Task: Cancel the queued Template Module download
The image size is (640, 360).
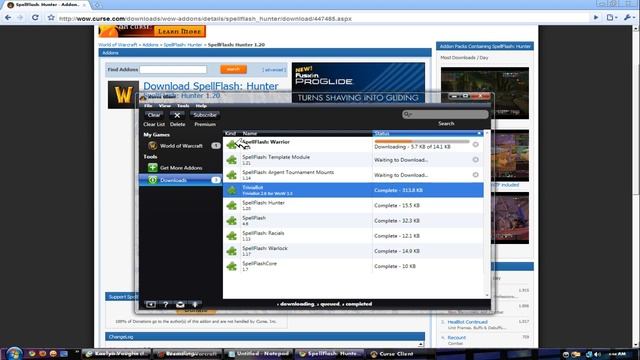Action: tap(476, 160)
